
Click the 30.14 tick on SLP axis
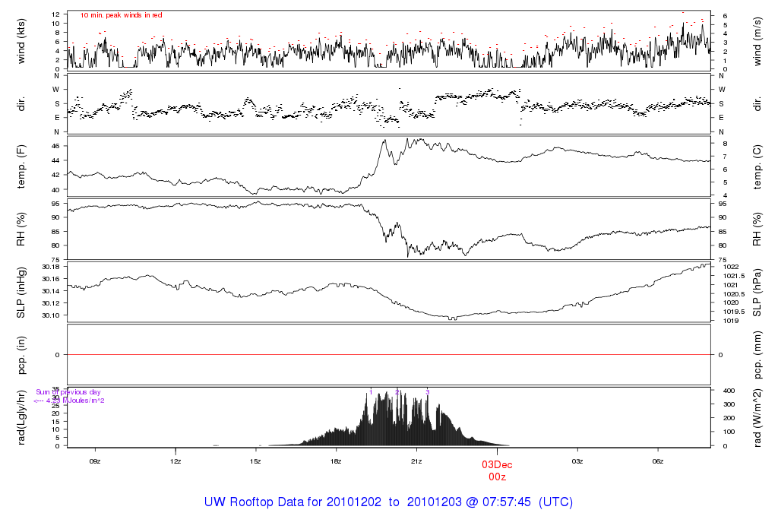click(x=51, y=291)
